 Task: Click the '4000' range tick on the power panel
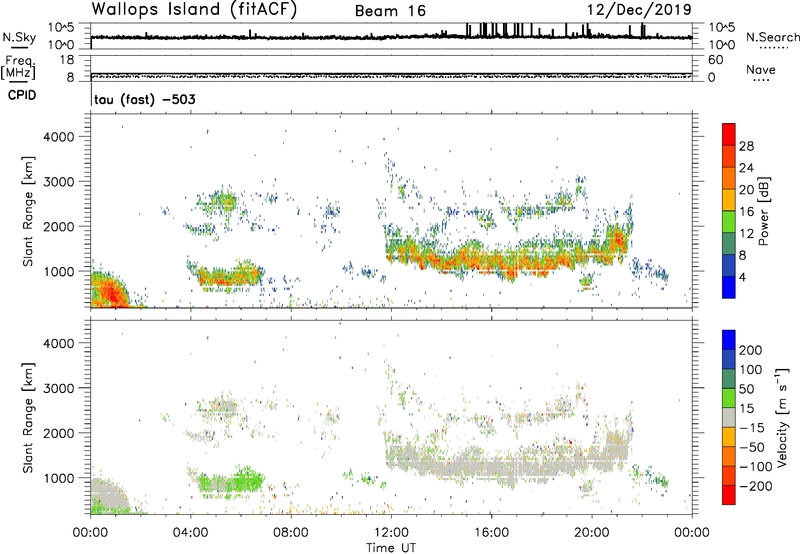point(59,137)
